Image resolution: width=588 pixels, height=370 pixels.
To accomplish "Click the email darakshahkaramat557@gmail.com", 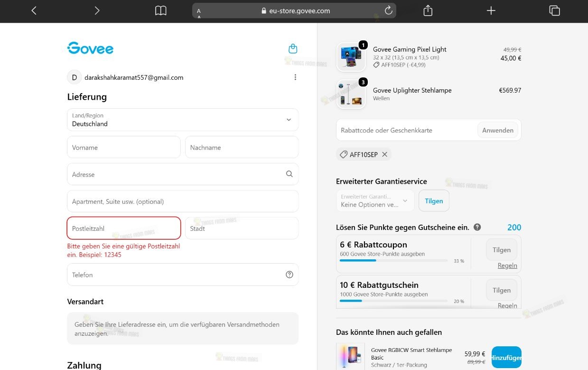I will (134, 77).
